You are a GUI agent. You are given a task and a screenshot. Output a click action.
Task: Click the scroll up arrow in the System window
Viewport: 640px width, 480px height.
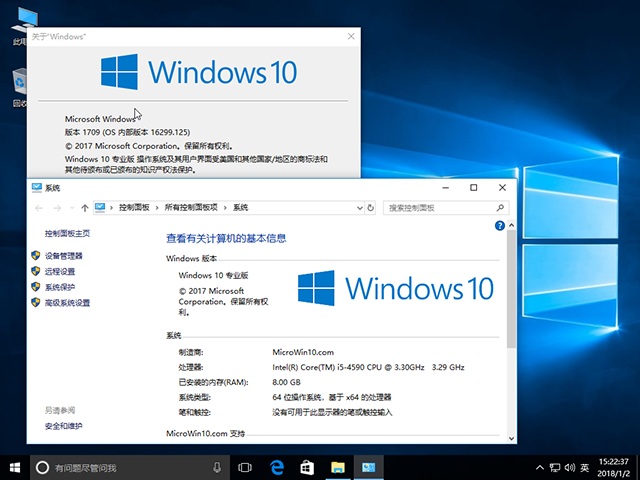pos(511,225)
